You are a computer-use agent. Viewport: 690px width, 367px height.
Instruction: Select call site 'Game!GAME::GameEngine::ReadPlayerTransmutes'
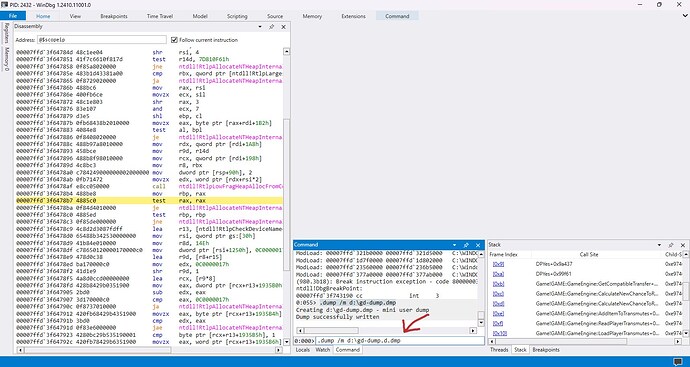point(597,323)
